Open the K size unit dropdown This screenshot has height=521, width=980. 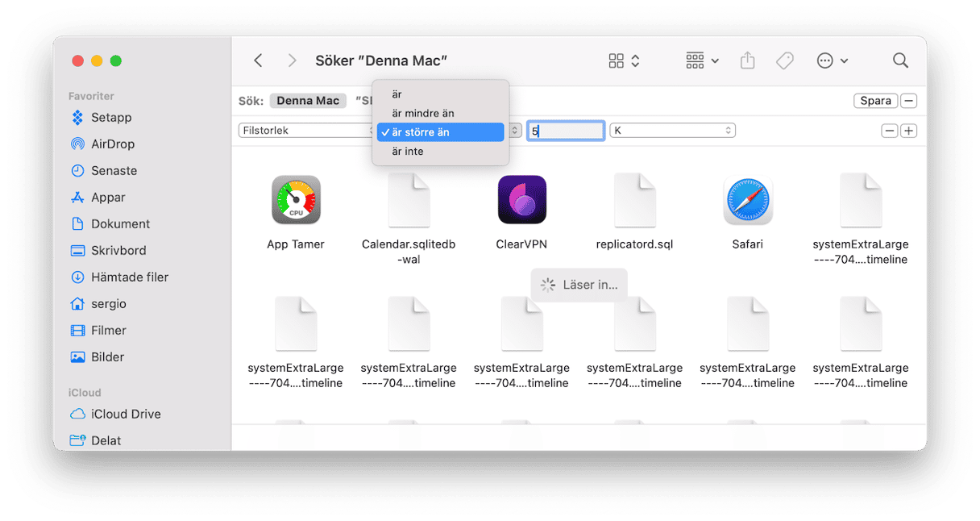pos(672,131)
